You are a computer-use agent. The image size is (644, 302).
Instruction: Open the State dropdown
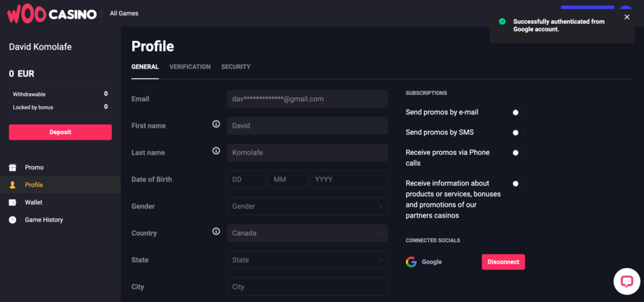[307, 260]
